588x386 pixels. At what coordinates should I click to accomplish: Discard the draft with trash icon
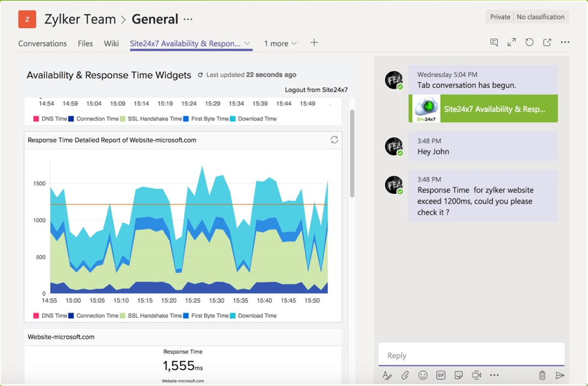(x=542, y=375)
